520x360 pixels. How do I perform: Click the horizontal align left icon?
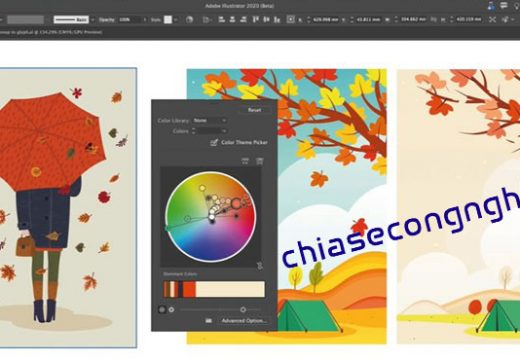[x=222, y=20]
